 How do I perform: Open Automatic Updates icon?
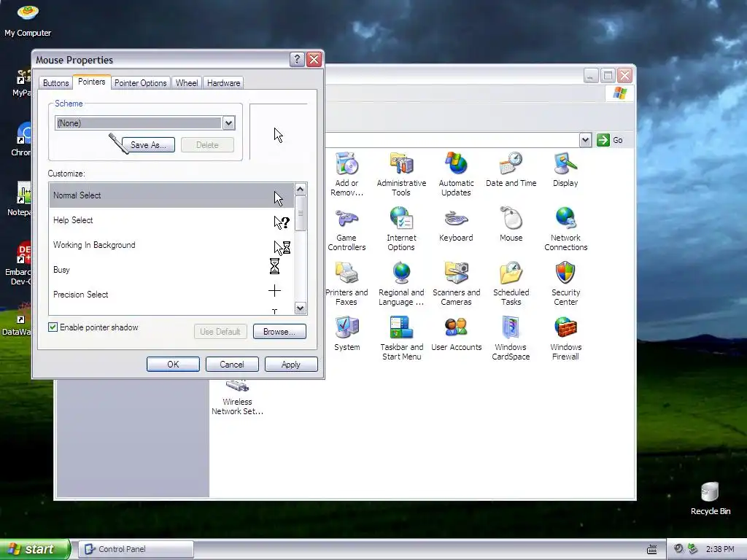pyautogui.click(x=456, y=174)
